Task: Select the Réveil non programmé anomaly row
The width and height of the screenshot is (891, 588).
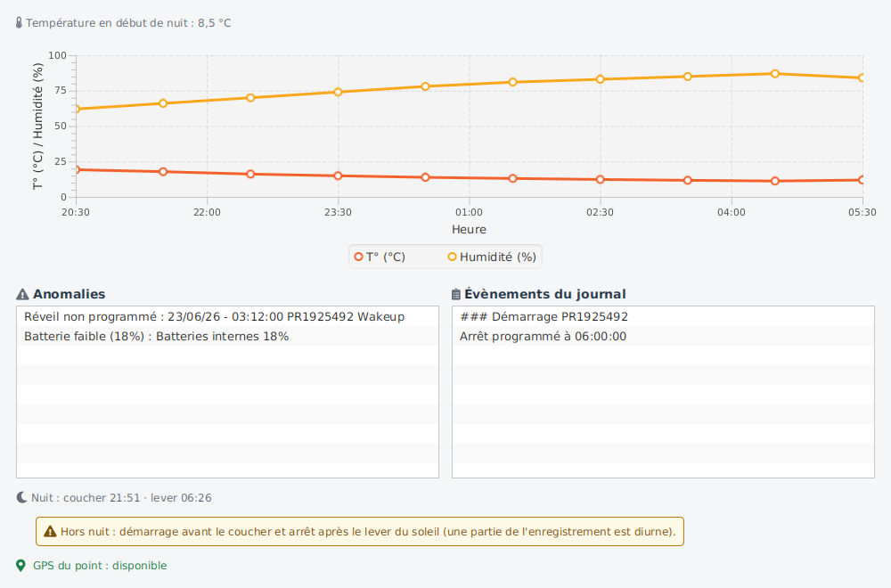Action: (x=227, y=316)
